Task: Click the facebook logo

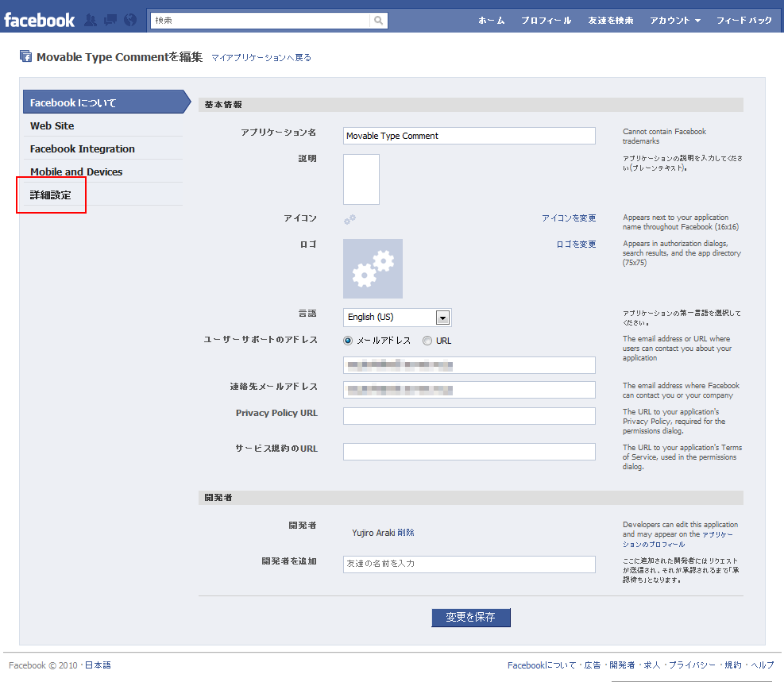Action: [40, 20]
